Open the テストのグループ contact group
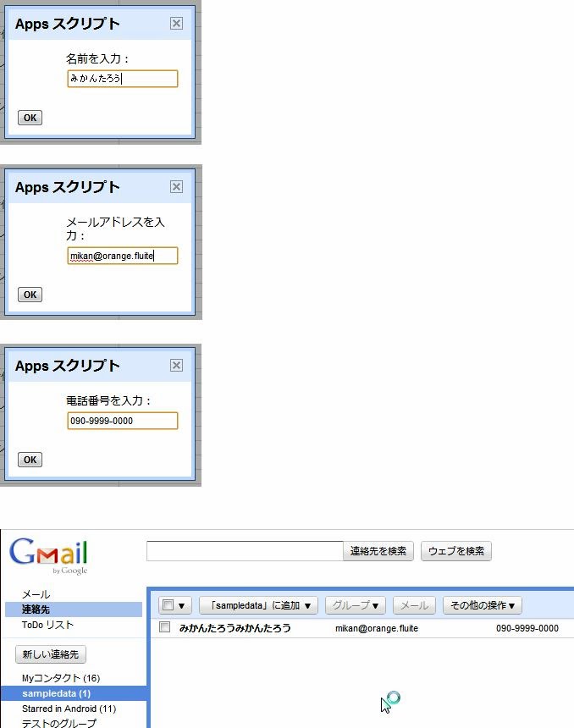Image resolution: width=574 pixels, height=728 pixels. 58,723
